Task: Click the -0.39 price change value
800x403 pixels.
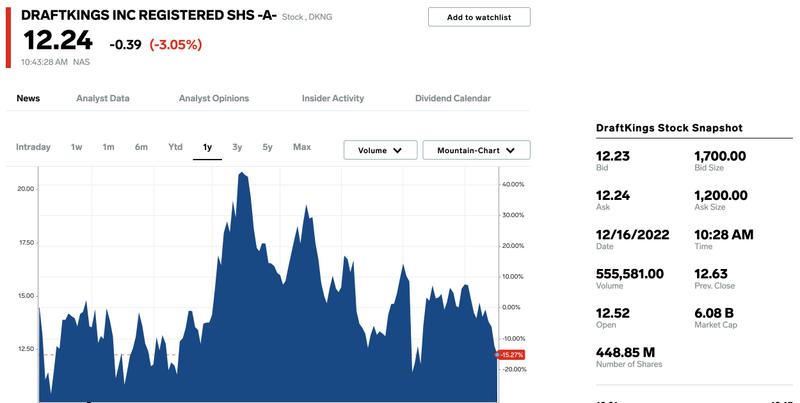Action: point(125,45)
